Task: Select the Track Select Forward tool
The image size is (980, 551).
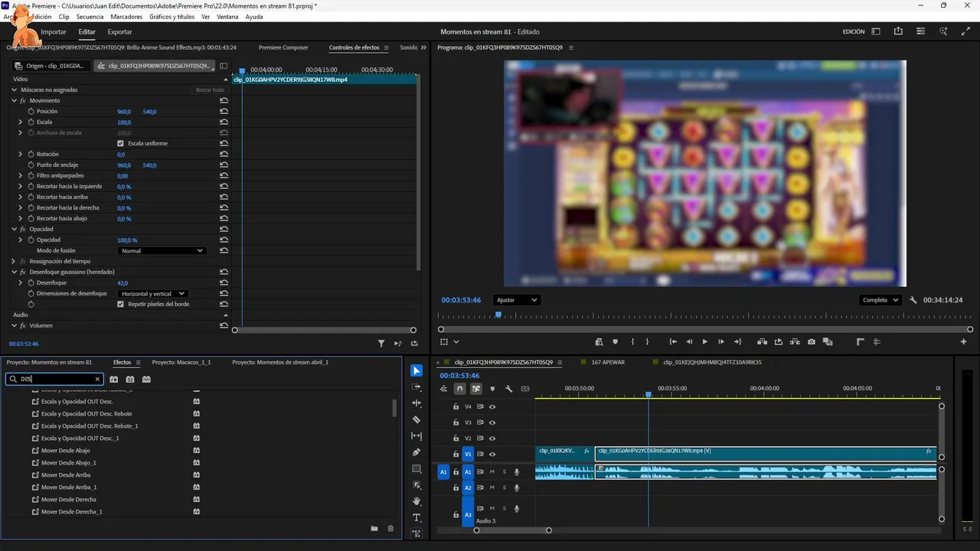Action: tap(416, 387)
